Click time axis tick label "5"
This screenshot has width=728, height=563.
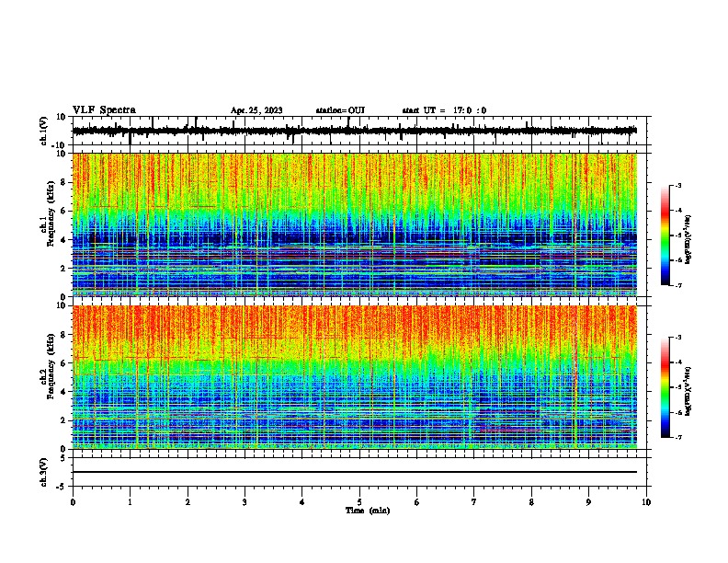[x=359, y=502]
